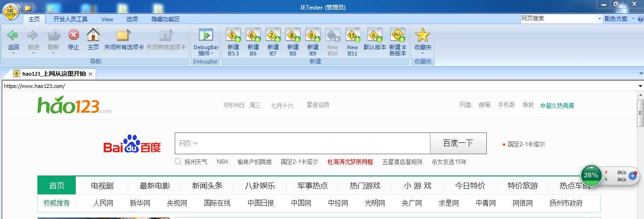
Task: Click the Refresh page icon
Action: pos(53,35)
